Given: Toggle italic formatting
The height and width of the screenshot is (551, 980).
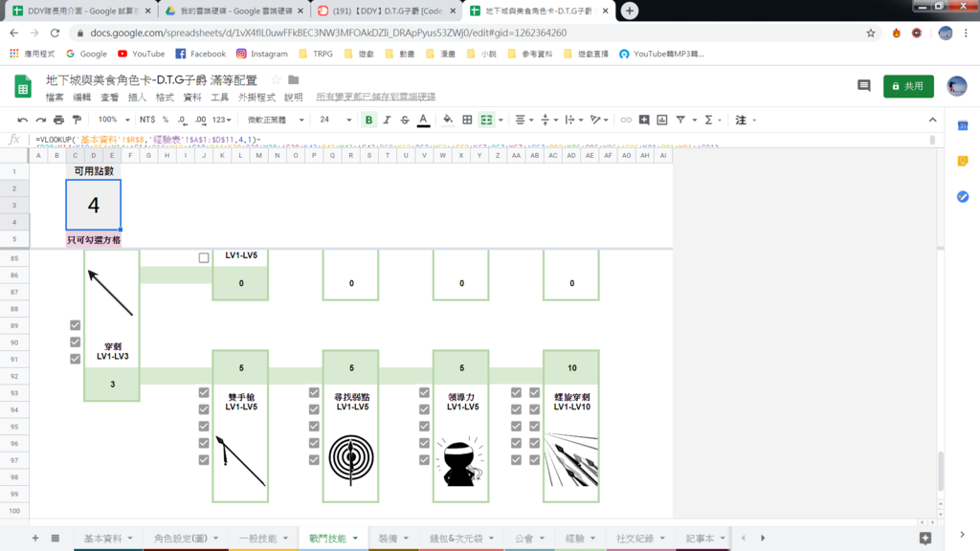Looking at the screenshot, I should point(387,120).
